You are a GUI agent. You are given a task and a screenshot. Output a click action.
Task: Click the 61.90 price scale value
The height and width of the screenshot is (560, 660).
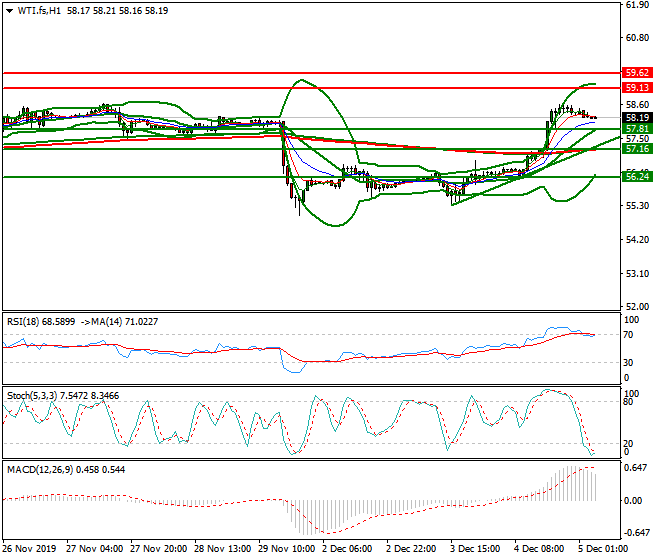(637, 5)
